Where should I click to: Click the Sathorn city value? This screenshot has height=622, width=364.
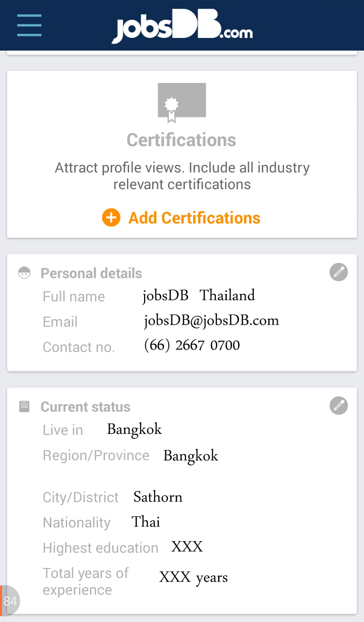[x=158, y=497]
